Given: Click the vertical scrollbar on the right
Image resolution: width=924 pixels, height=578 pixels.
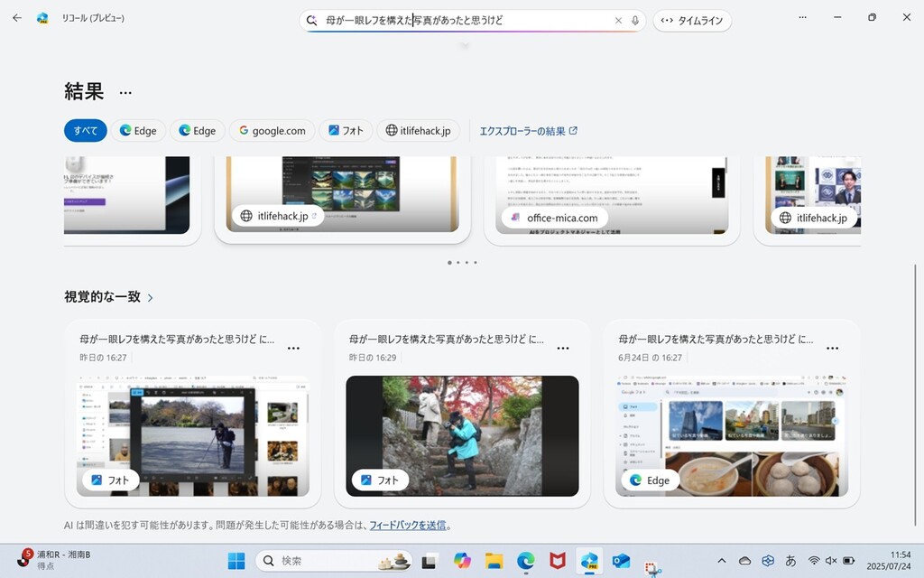Looking at the screenshot, I should tap(915, 394).
